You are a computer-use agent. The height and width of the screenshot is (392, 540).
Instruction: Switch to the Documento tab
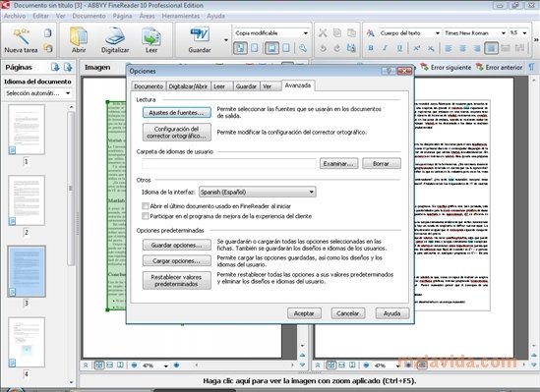coord(149,86)
